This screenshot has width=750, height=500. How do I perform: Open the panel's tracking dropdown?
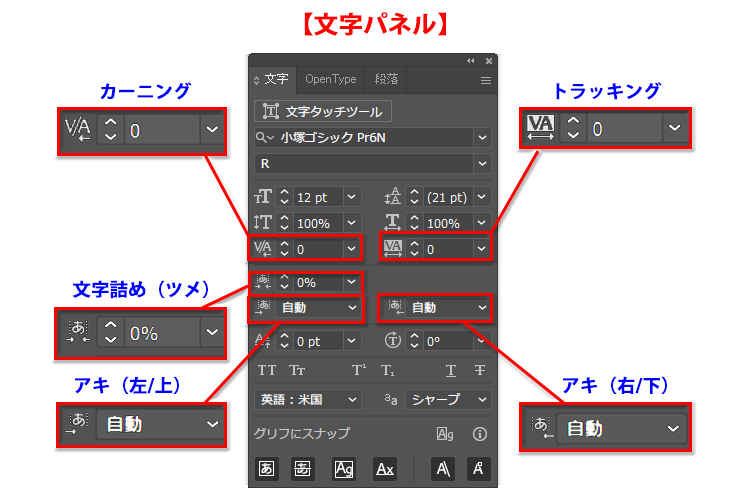(481, 249)
